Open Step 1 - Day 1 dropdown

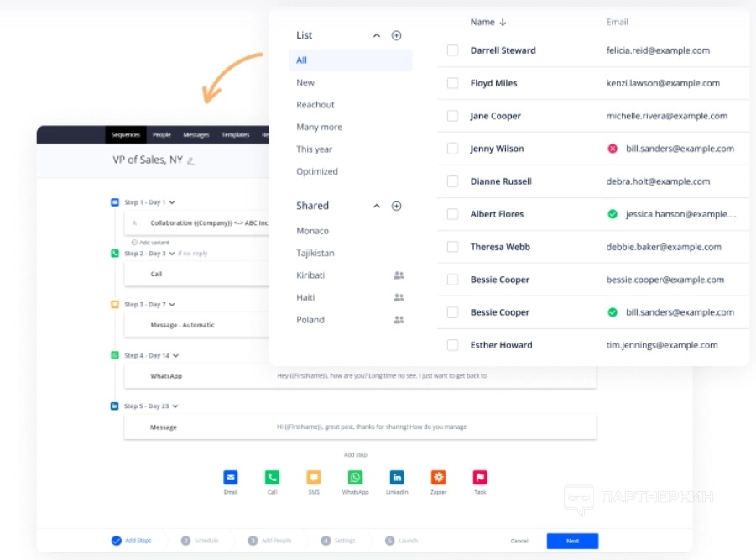coord(172,202)
